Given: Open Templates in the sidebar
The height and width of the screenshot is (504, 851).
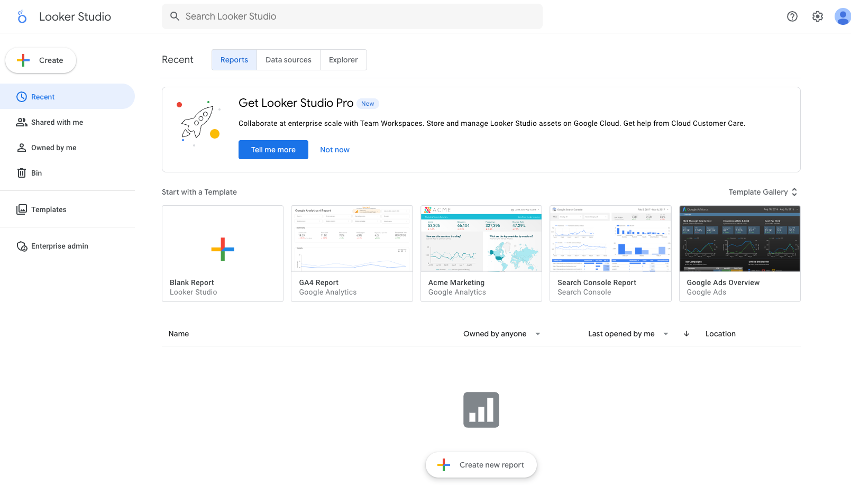Looking at the screenshot, I should [67, 209].
